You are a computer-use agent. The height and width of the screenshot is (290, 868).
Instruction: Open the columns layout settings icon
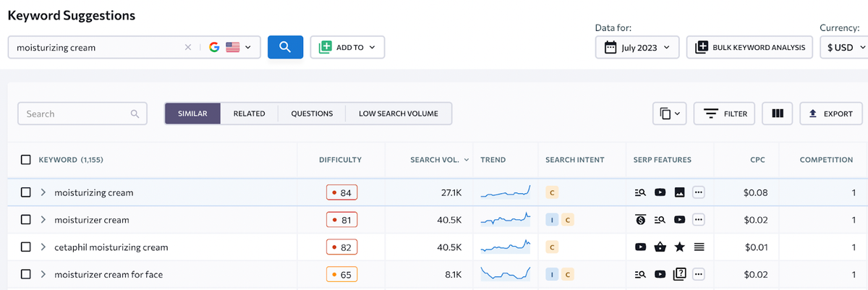point(778,114)
